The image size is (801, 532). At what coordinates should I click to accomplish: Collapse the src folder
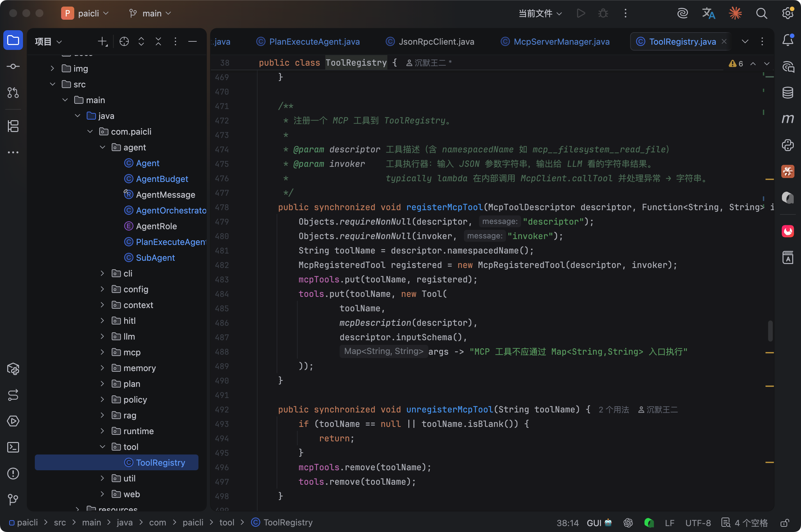[x=52, y=84]
